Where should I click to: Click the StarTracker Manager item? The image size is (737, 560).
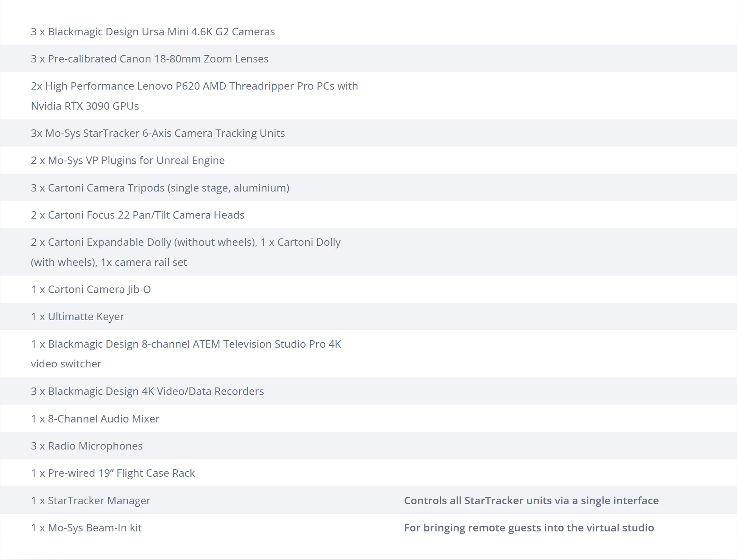pyautogui.click(x=91, y=501)
